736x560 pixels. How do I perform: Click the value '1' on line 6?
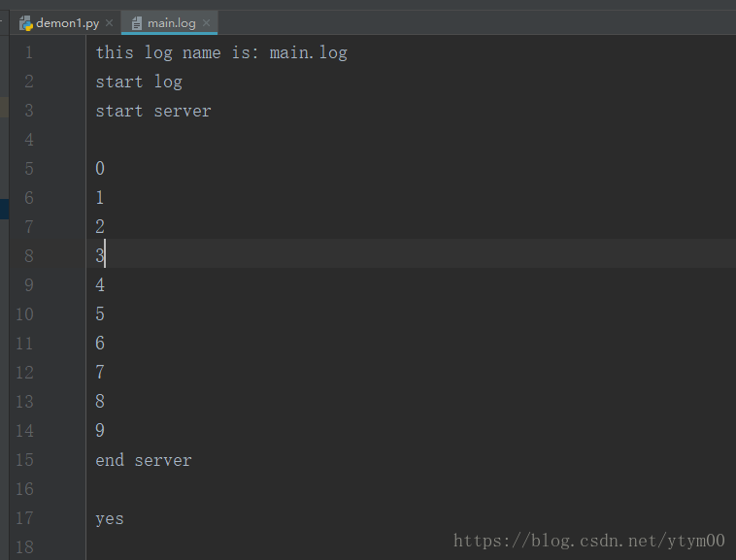[100, 197]
